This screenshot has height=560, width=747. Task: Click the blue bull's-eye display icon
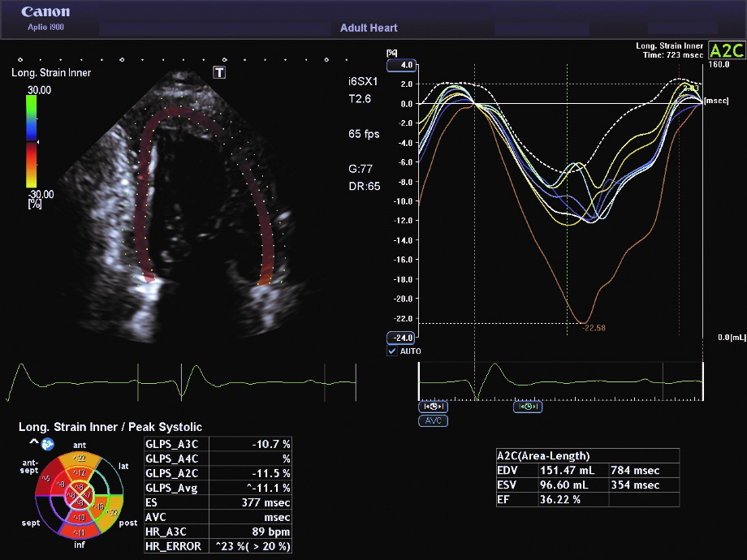[x=48, y=444]
